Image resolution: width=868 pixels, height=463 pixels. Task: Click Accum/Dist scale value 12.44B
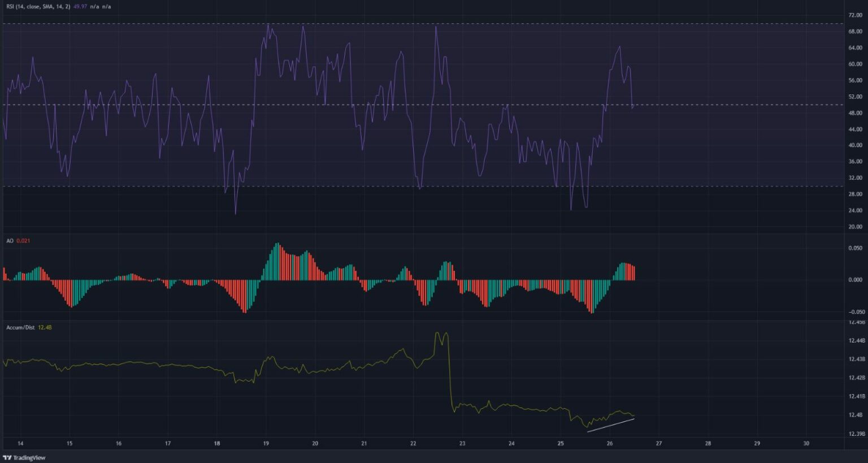click(x=857, y=340)
